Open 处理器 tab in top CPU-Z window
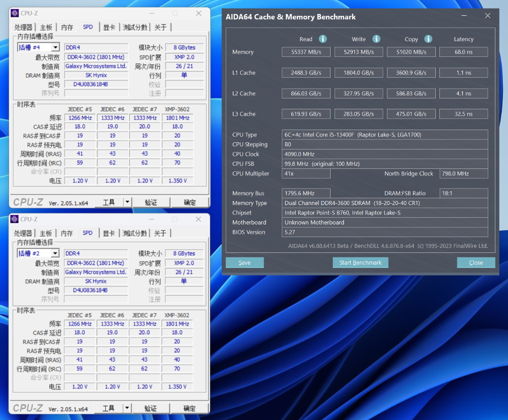 tap(23, 27)
